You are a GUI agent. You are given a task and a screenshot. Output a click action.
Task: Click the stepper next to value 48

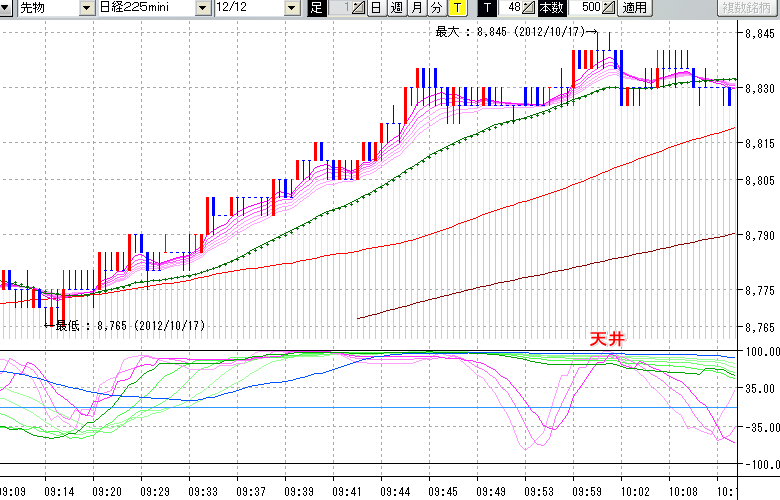[530, 8]
